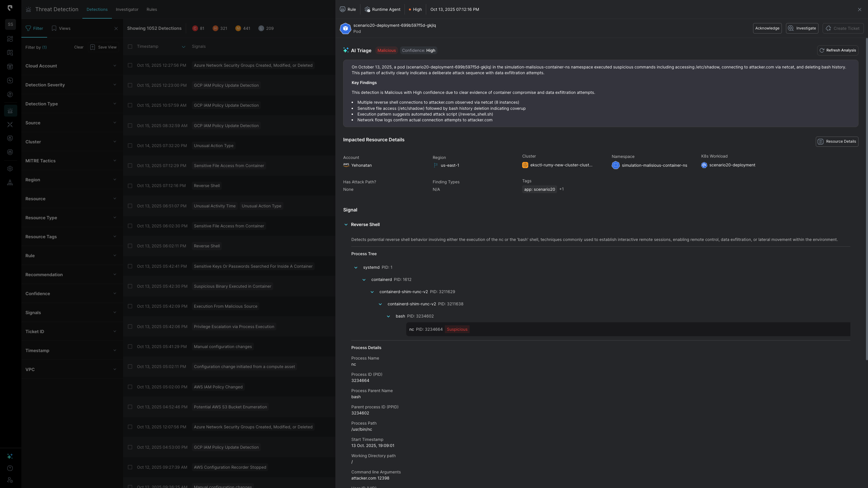Click the Refresh Analysis button
The height and width of the screenshot is (488, 868).
pos(837,50)
